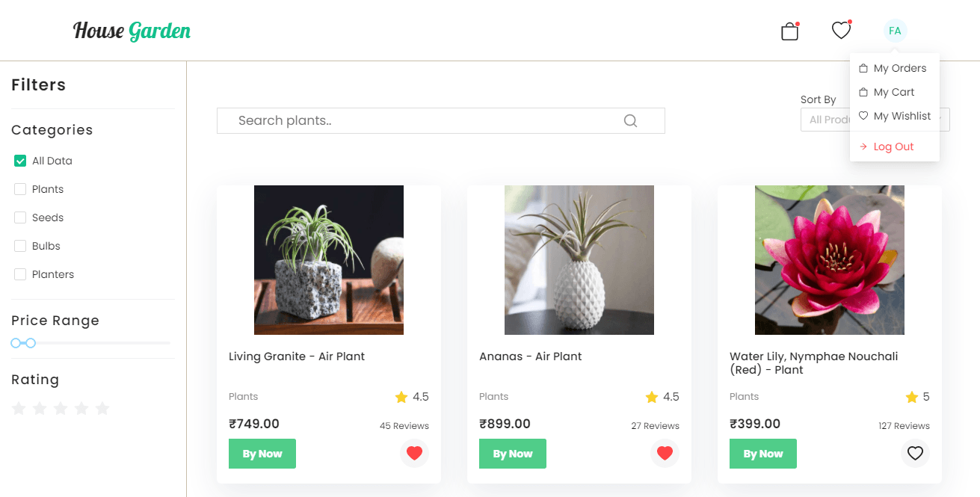Open the wishlist heart in header
The image size is (980, 497).
(x=842, y=31)
